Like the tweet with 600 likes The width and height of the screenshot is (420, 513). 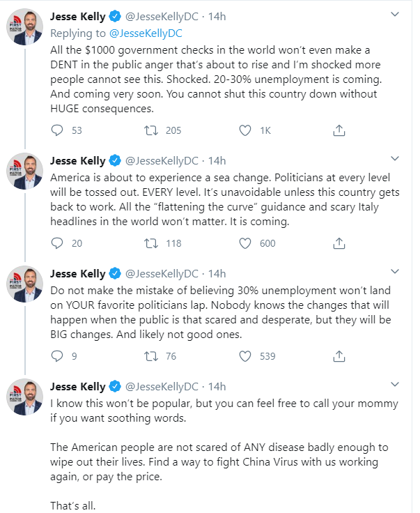pos(245,243)
